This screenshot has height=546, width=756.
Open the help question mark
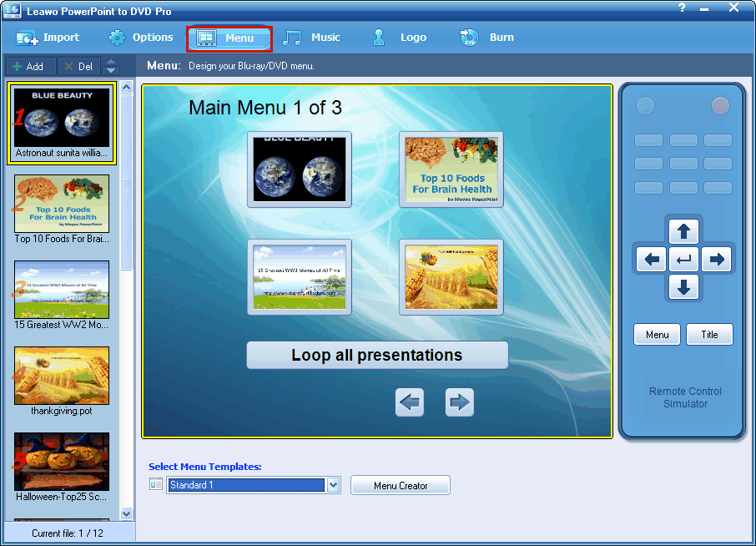(681, 8)
